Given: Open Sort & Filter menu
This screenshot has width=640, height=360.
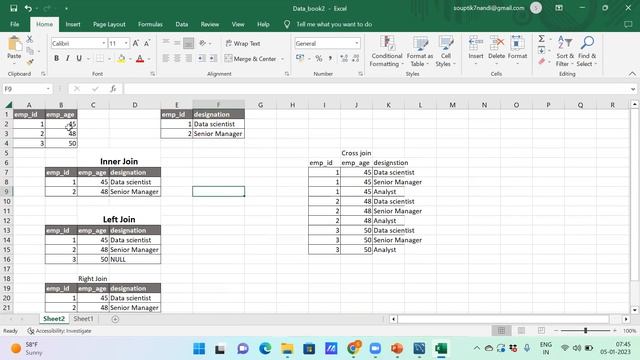Looking at the screenshot, I should tap(565, 51).
